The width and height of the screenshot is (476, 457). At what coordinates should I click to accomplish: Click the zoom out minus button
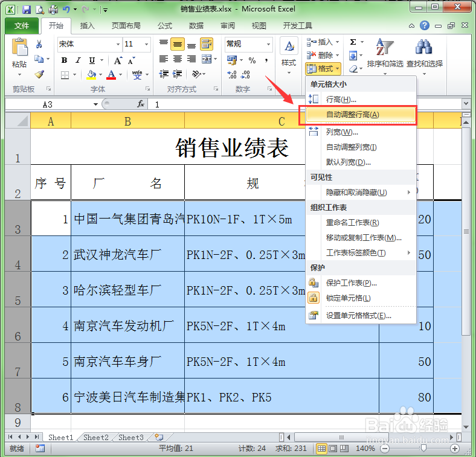pos(385,448)
